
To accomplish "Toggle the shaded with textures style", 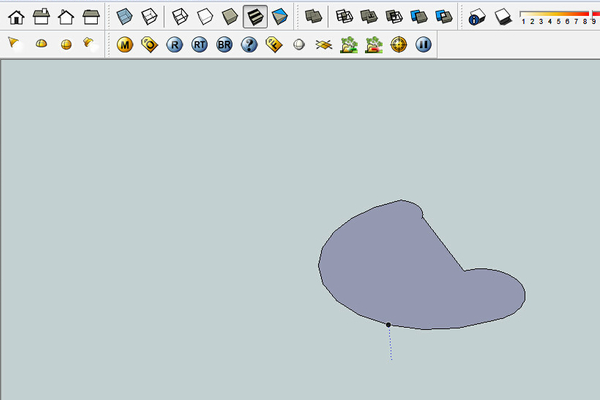I will tap(255, 16).
